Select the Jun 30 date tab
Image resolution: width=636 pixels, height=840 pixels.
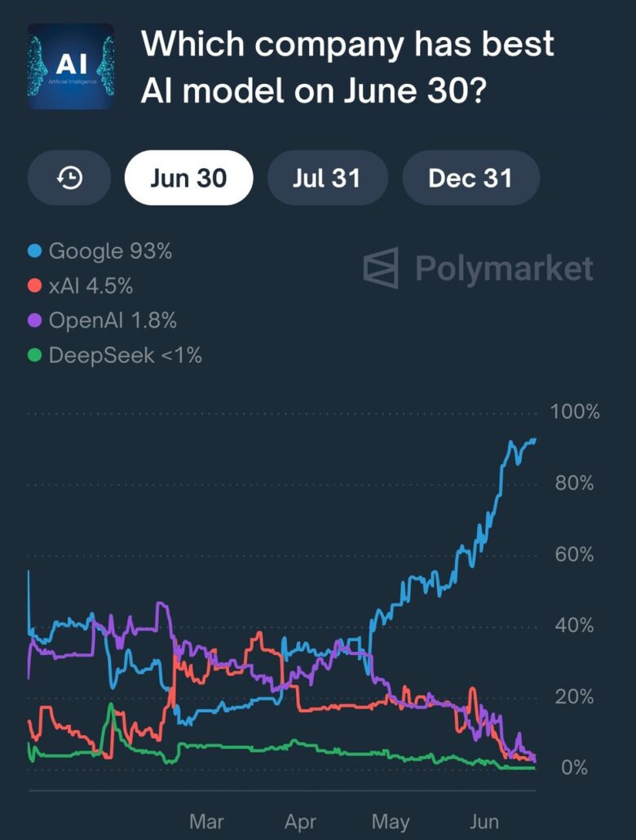coord(188,178)
